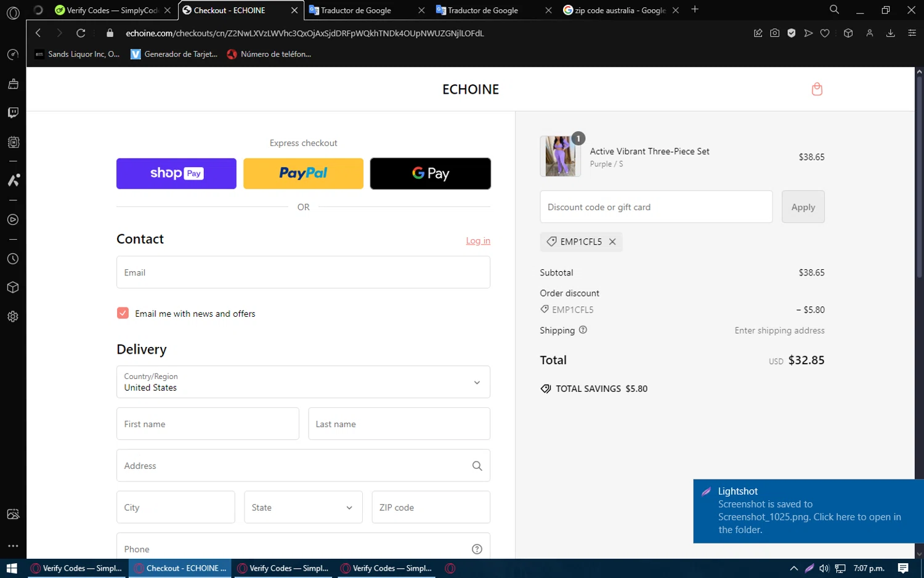Open the search tabs magnifier icon
Screen dimensions: 924x578
point(834,10)
